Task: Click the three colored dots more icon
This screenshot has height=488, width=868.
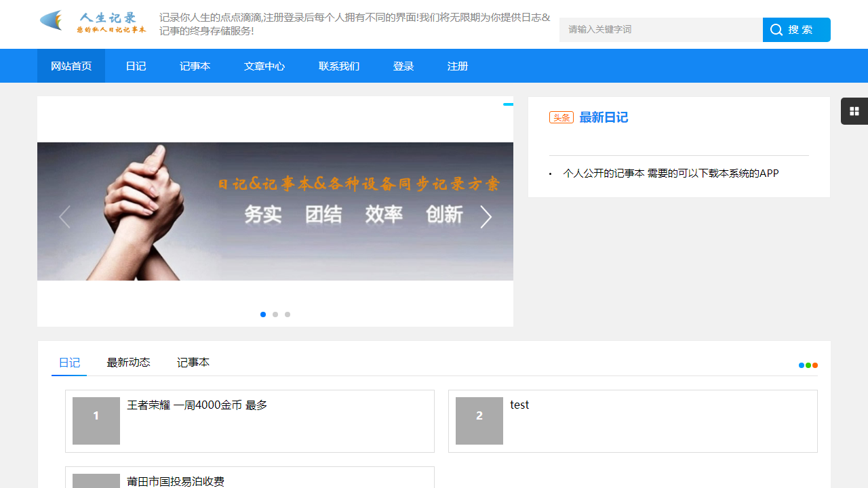Action: 808,365
